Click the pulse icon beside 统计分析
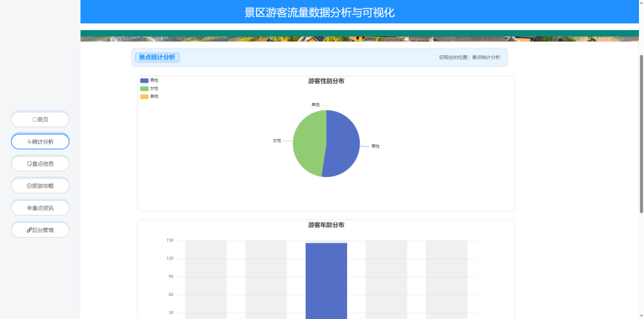The height and width of the screenshot is (319, 644). pyautogui.click(x=29, y=142)
